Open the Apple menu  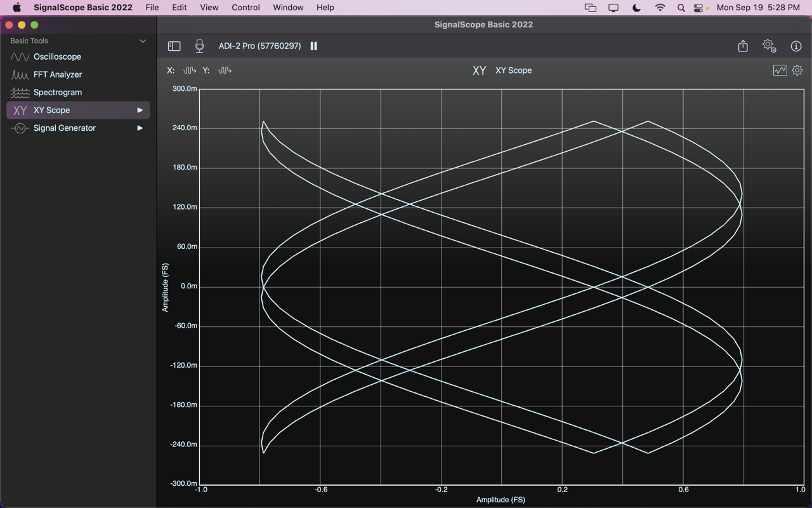(16, 8)
